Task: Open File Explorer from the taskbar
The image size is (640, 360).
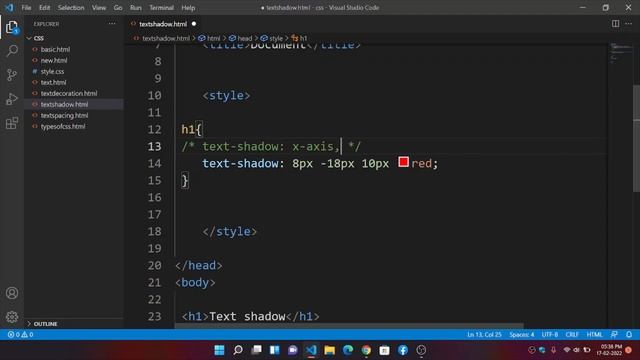Action: (x=329, y=350)
